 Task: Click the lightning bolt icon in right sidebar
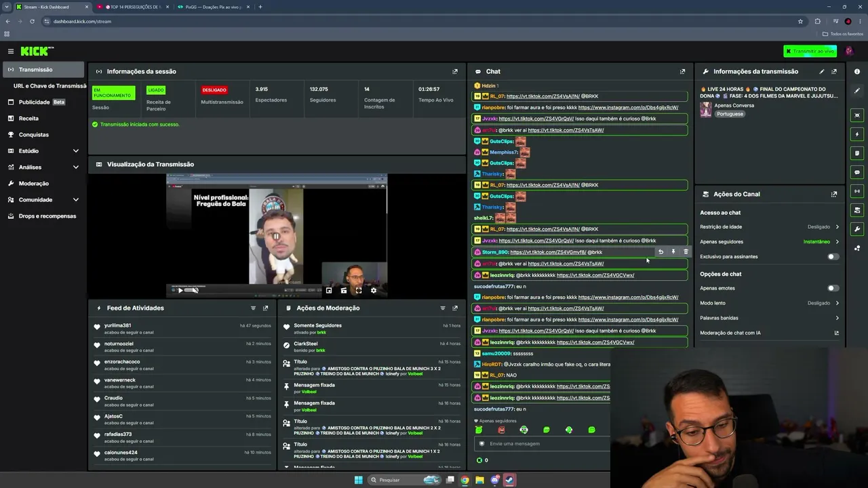click(x=857, y=134)
